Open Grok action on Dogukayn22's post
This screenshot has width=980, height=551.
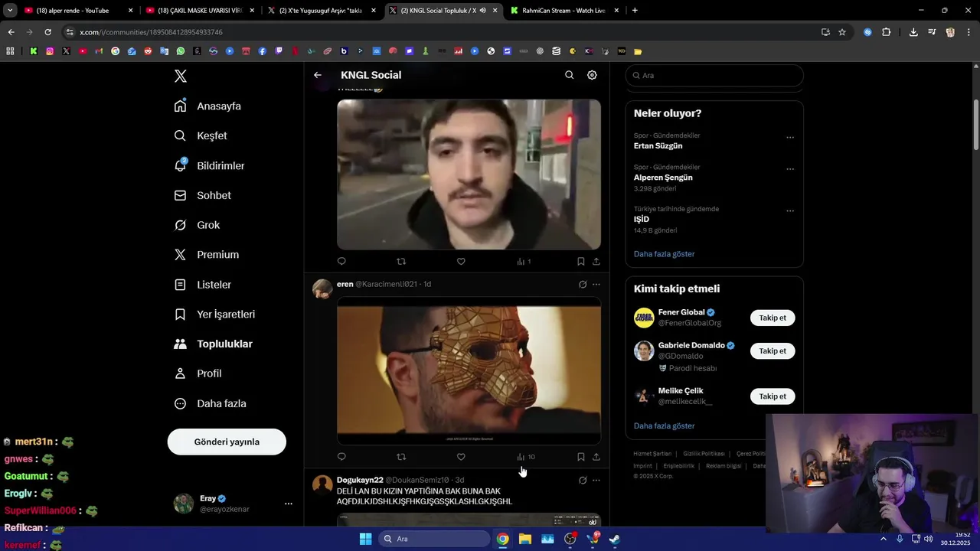[583, 481]
